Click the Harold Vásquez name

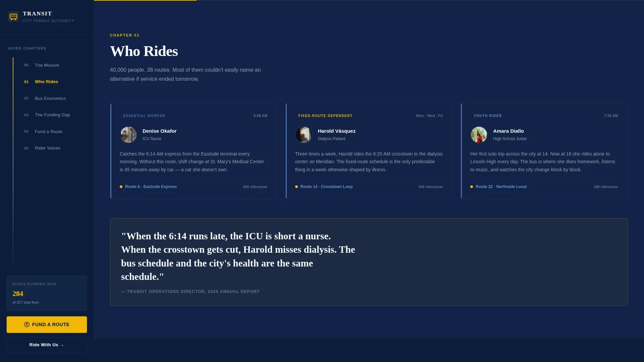point(337,131)
